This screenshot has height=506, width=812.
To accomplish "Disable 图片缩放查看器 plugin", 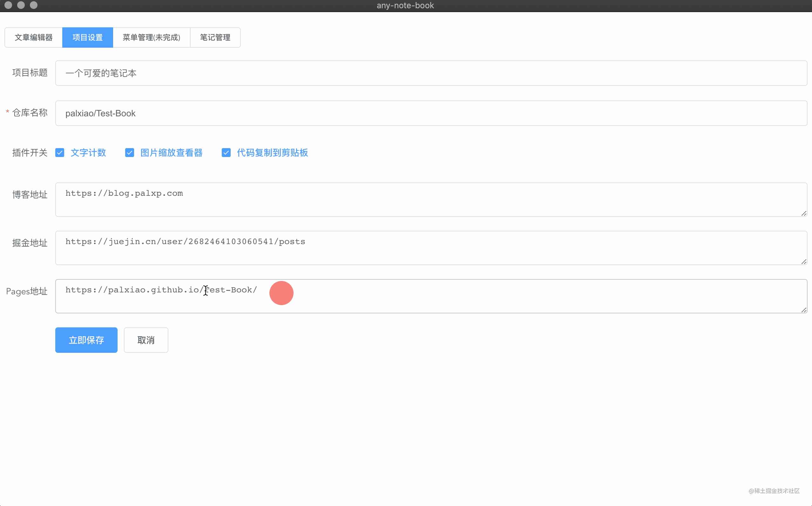I will tap(129, 153).
